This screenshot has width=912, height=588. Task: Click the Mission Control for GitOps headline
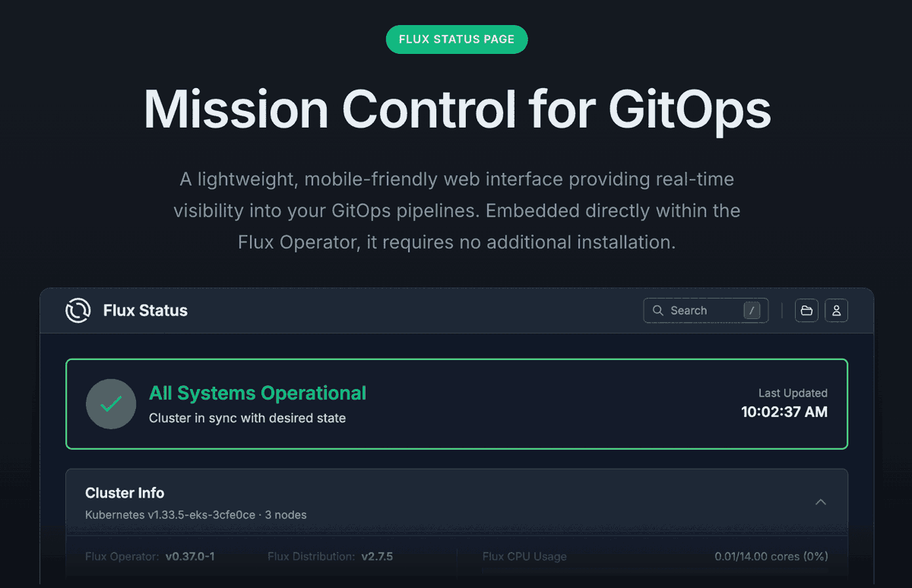[457, 110]
